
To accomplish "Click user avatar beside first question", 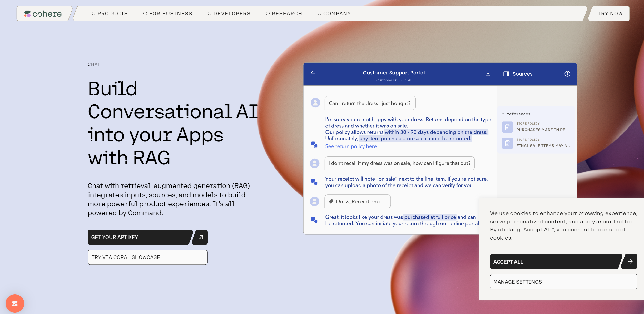I will point(315,103).
